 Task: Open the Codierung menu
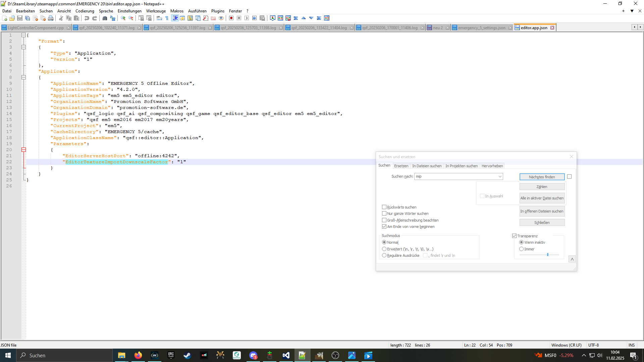(x=85, y=11)
